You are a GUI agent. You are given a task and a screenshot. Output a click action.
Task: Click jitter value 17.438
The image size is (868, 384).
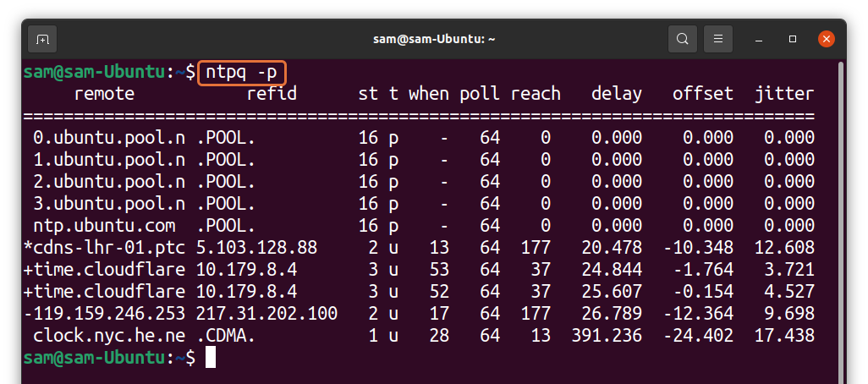click(784, 335)
